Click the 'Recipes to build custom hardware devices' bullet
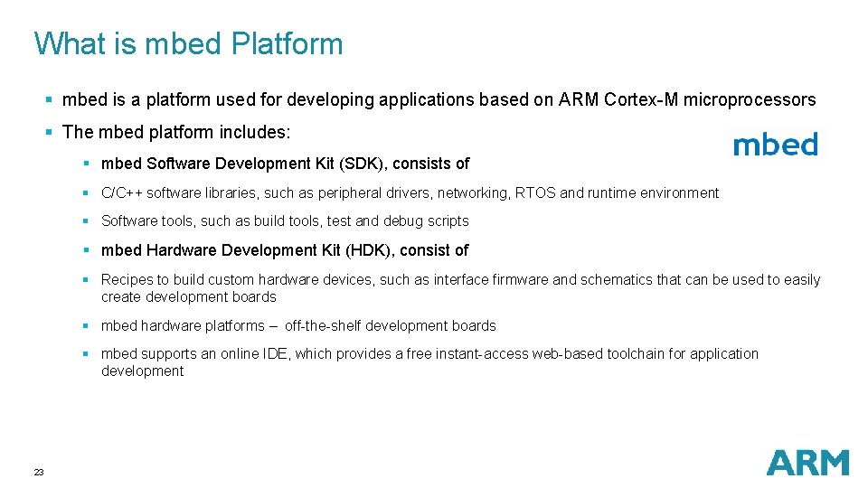 coord(460,288)
